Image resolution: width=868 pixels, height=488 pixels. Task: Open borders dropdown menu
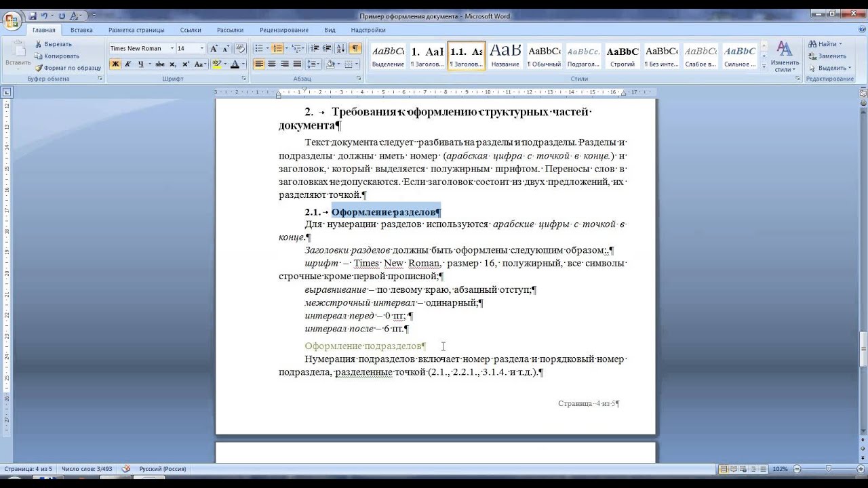[x=357, y=64]
